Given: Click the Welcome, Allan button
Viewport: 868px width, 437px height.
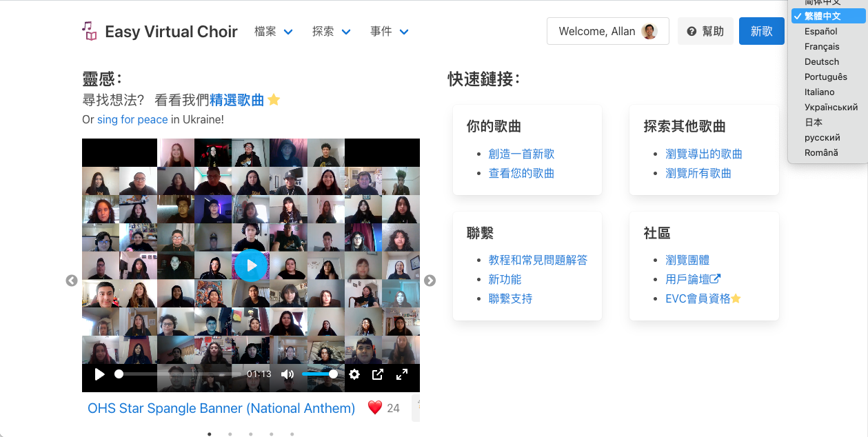Looking at the screenshot, I should [x=607, y=31].
